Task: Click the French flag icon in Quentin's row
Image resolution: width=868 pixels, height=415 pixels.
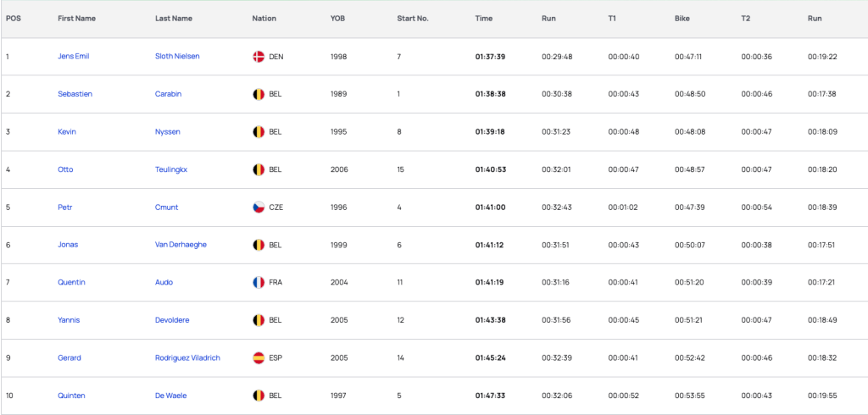Action: tap(259, 282)
